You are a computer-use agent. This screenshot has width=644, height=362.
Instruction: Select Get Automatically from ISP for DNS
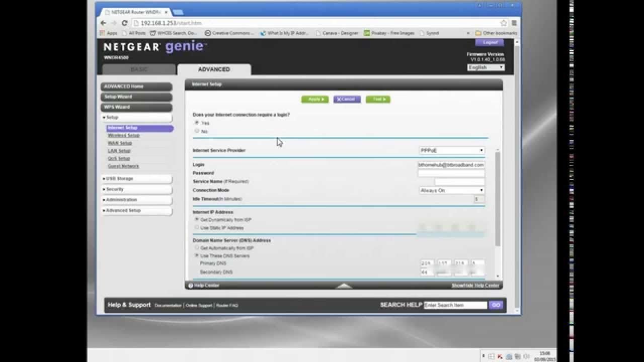point(197,248)
